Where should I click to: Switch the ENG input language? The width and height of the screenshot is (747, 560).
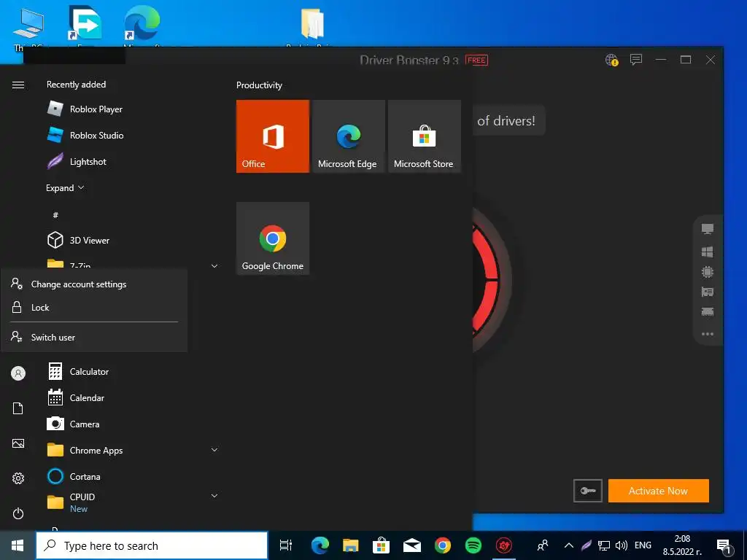[643, 545]
